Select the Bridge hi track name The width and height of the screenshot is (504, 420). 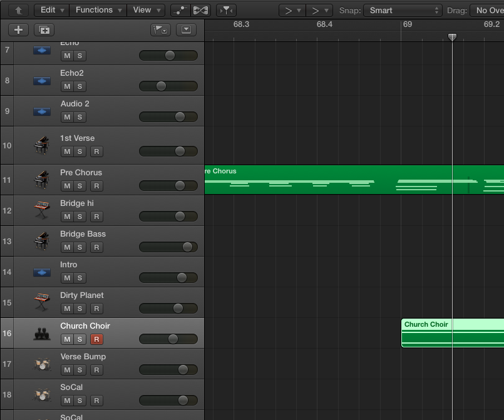[x=77, y=203]
